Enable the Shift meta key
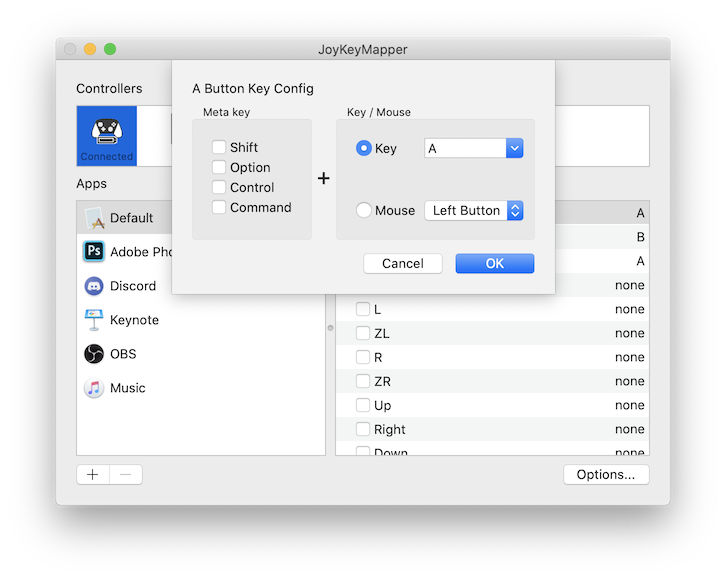The width and height of the screenshot is (726, 579). [219, 147]
